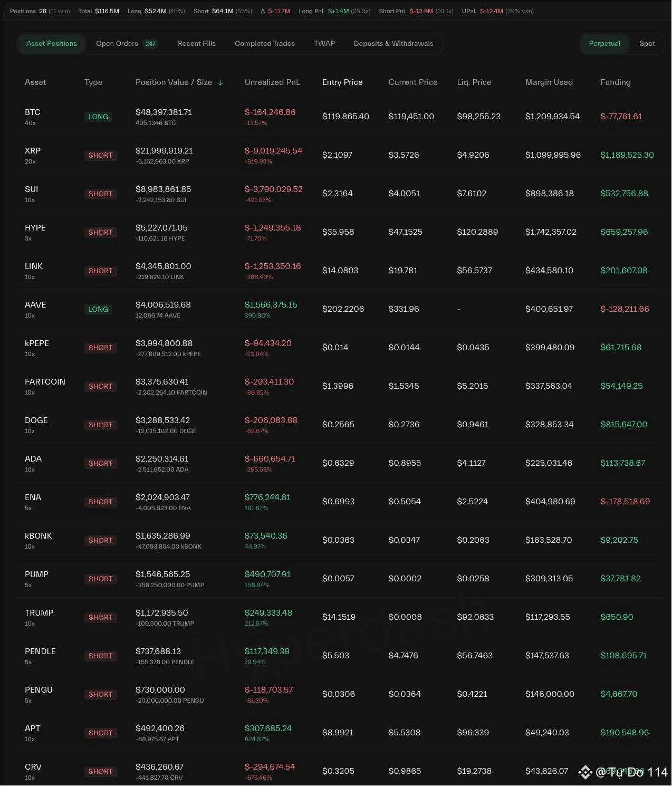
Task: Click the SHORT badge on the HYPE row
Action: point(100,233)
